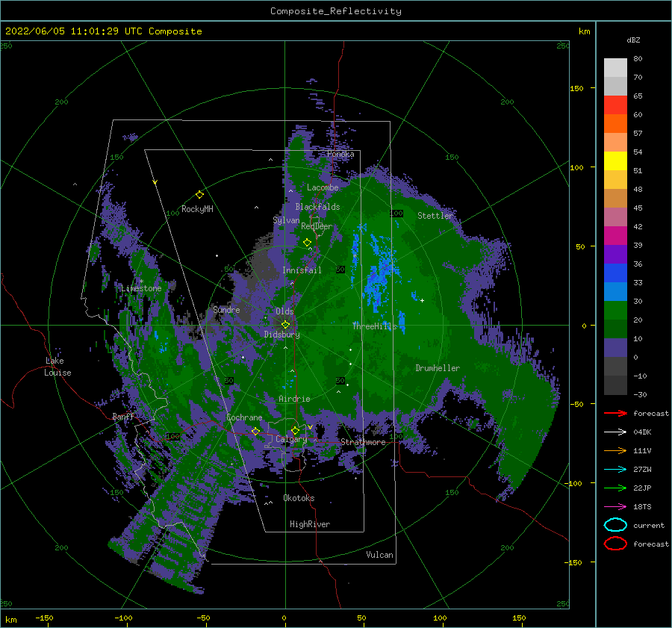Viewport: 672px width, 628px height.
Task: Click the HighRiver city label
Action: pos(310,524)
